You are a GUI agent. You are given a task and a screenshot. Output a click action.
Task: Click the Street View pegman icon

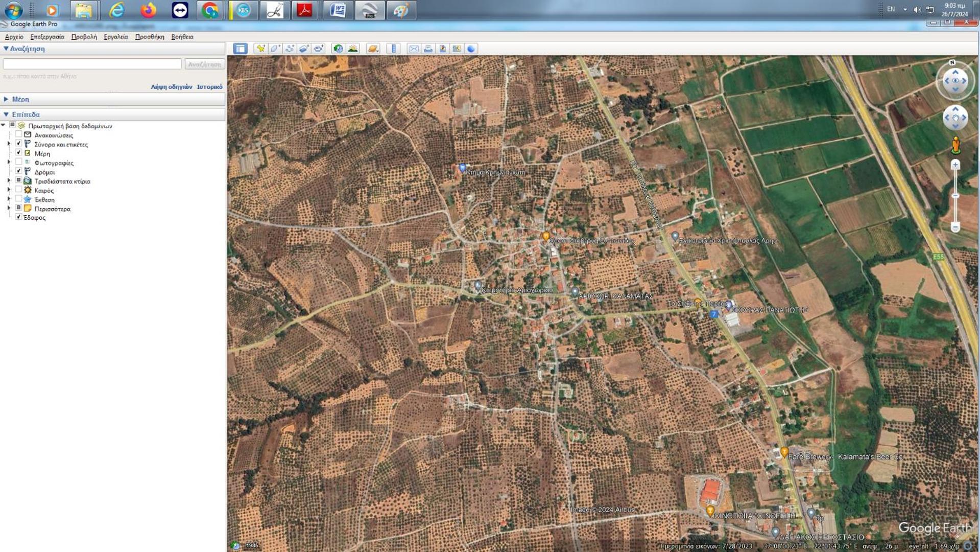[955, 146]
